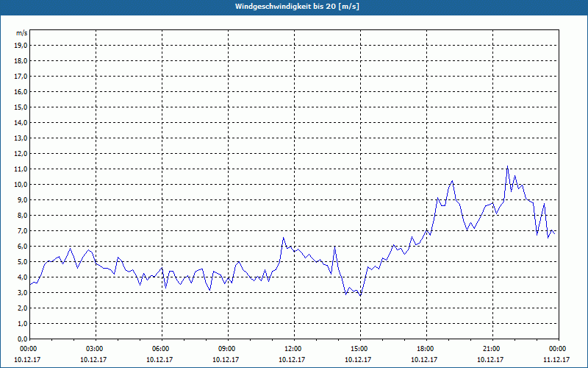Select the '7,0' y-axis label
Screen dimensions: 588x368
tap(23, 230)
